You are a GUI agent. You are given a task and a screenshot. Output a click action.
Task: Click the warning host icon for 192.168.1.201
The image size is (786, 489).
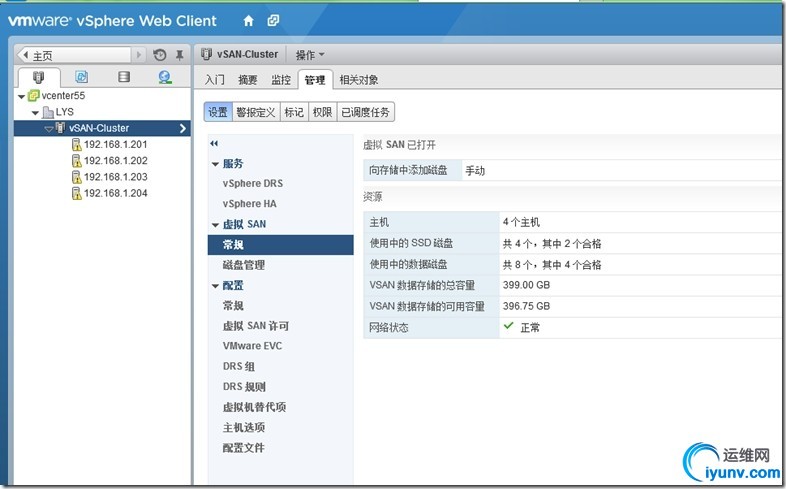coord(76,144)
